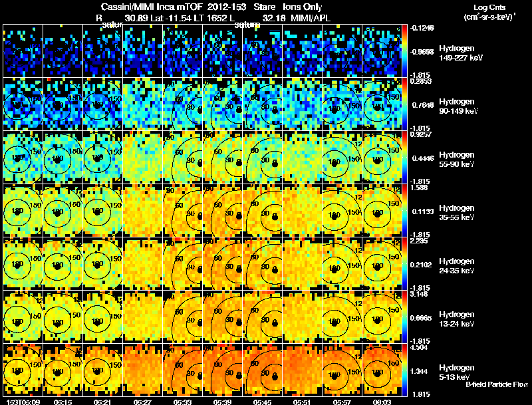Click the '4.504' color scale value
Screen dimensions: 532x405
click(419, 347)
